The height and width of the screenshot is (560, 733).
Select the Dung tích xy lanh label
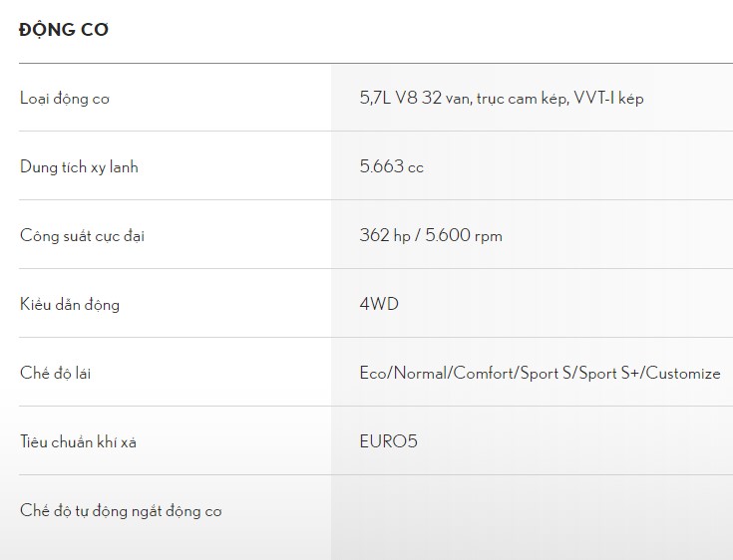point(79,167)
